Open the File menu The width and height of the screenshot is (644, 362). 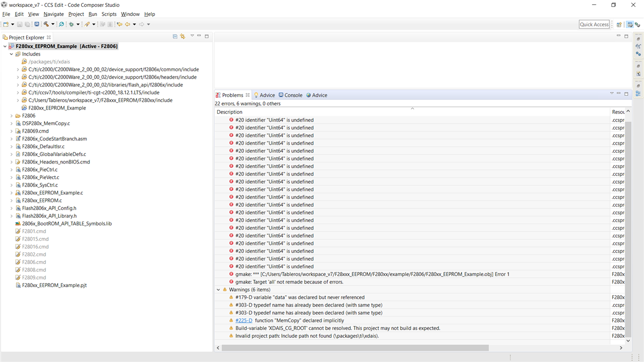(6, 14)
